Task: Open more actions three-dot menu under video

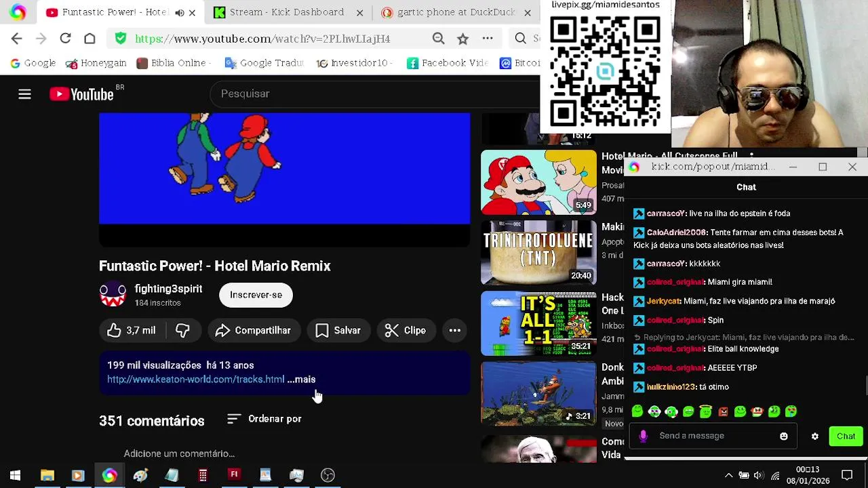Action: pyautogui.click(x=455, y=330)
